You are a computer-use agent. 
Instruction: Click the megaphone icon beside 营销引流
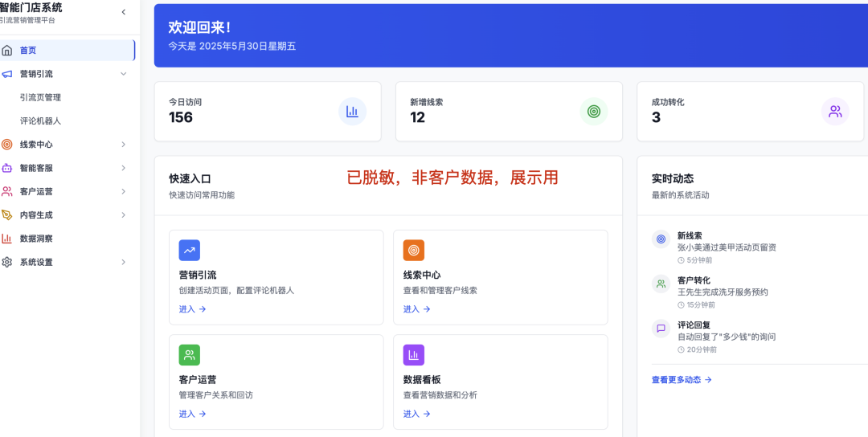[x=6, y=74]
